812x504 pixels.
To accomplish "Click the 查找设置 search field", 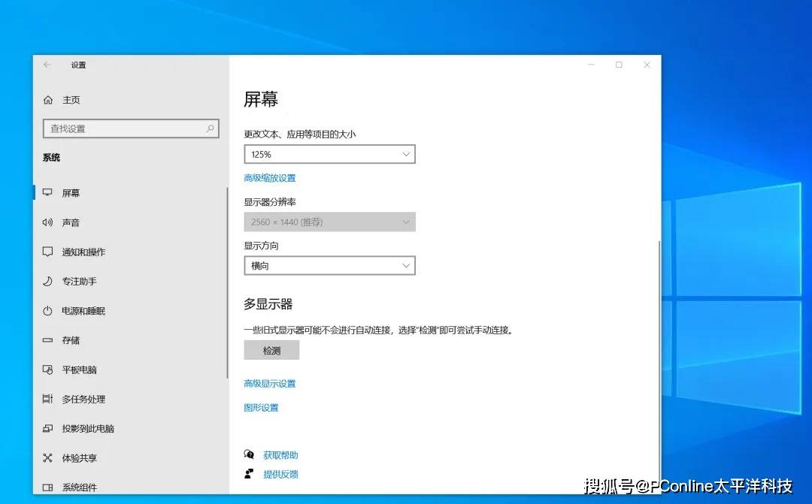I will pos(131,128).
